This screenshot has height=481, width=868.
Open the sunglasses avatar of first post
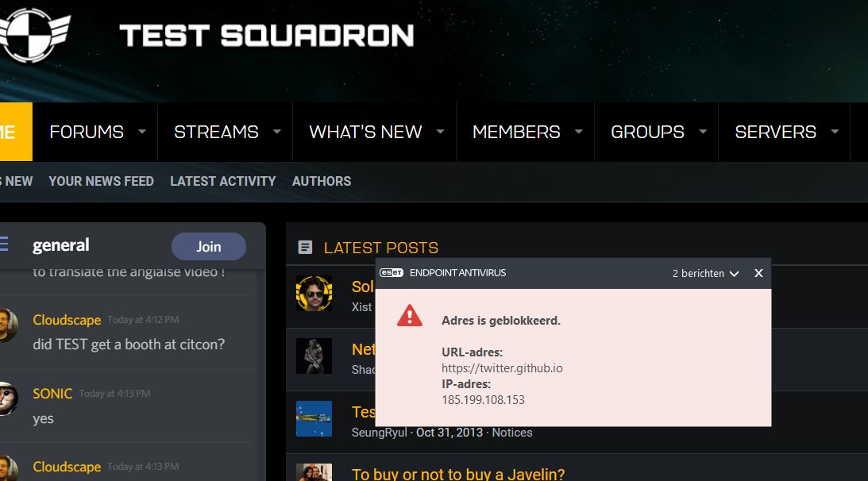pos(314,294)
